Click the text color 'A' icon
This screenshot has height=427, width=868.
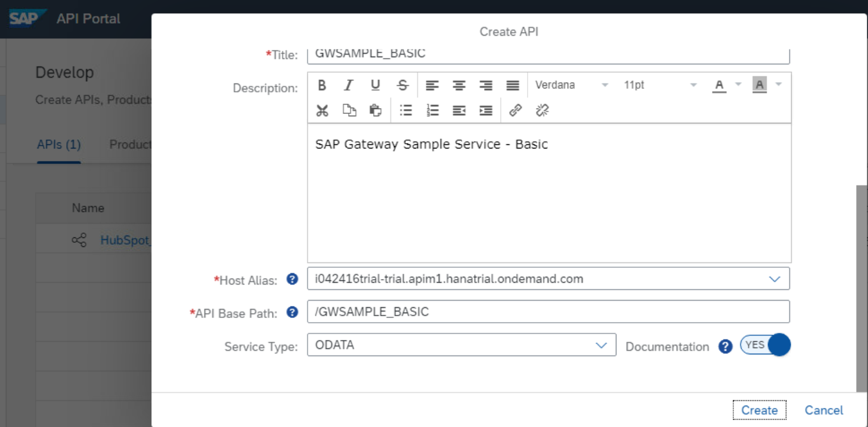[x=720, y=85]
